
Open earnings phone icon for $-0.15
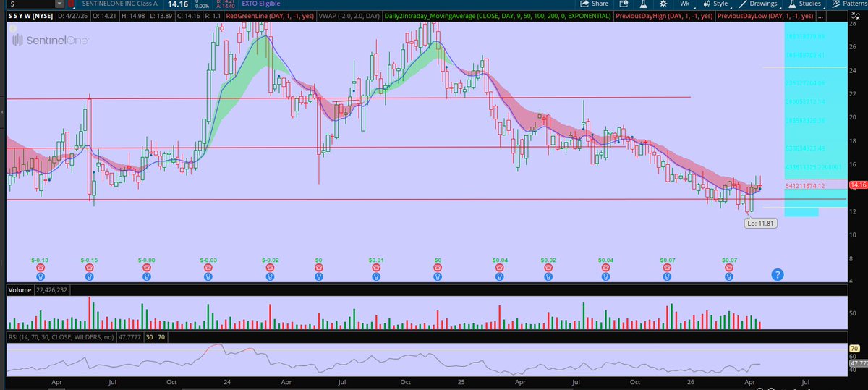tap(90, 266)
